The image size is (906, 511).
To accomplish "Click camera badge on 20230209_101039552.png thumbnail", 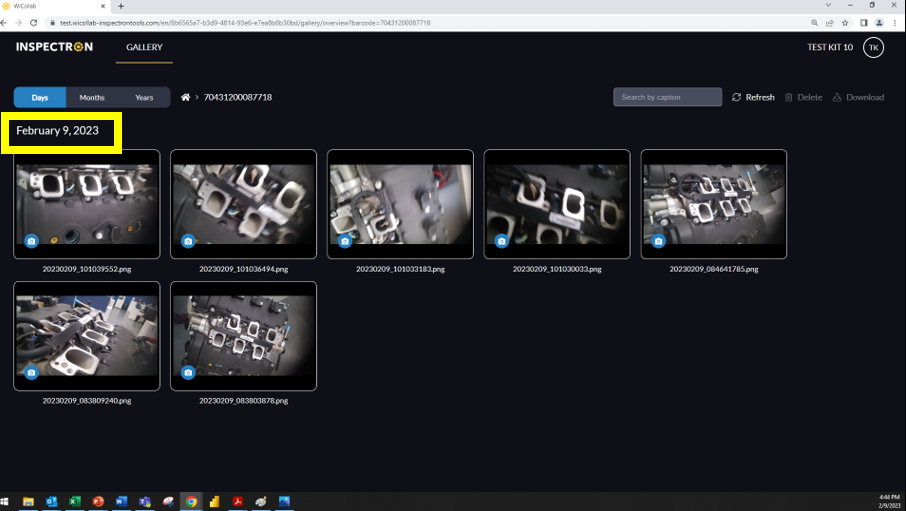I will 32,241.
